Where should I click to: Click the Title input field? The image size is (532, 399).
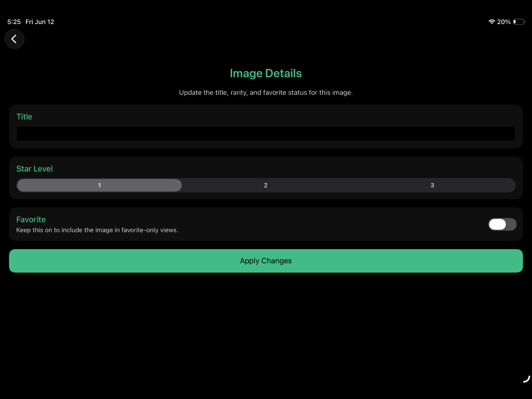266,134
